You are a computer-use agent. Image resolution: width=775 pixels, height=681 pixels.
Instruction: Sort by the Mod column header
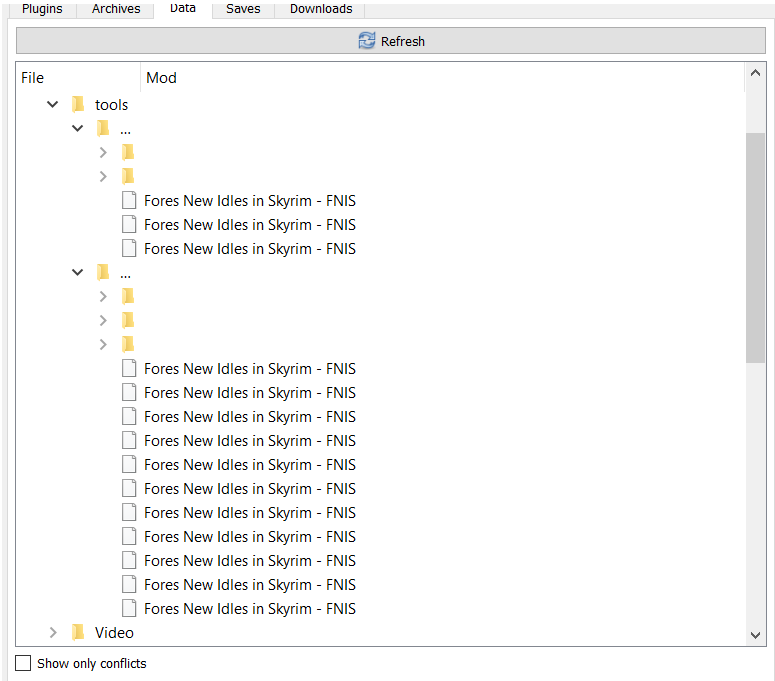click(x=442, y=78)
